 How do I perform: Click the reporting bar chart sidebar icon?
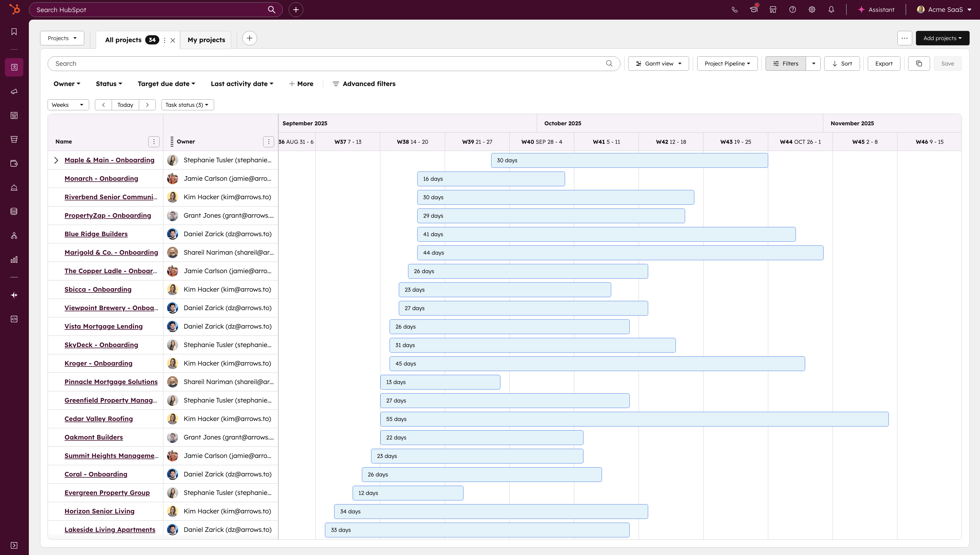click(x=14, y=260)
